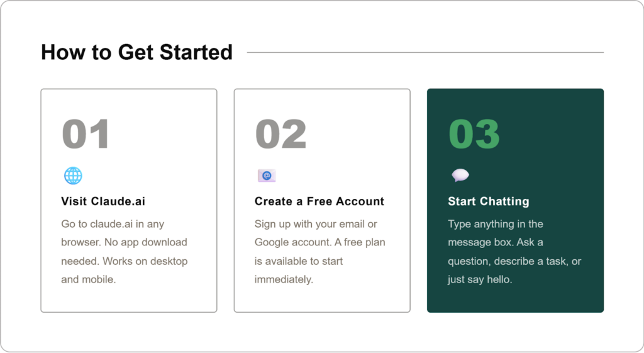Click 'and mobile.' text in first card
The width and height of the screenshot is (644, 353).
tap(89, 279)
